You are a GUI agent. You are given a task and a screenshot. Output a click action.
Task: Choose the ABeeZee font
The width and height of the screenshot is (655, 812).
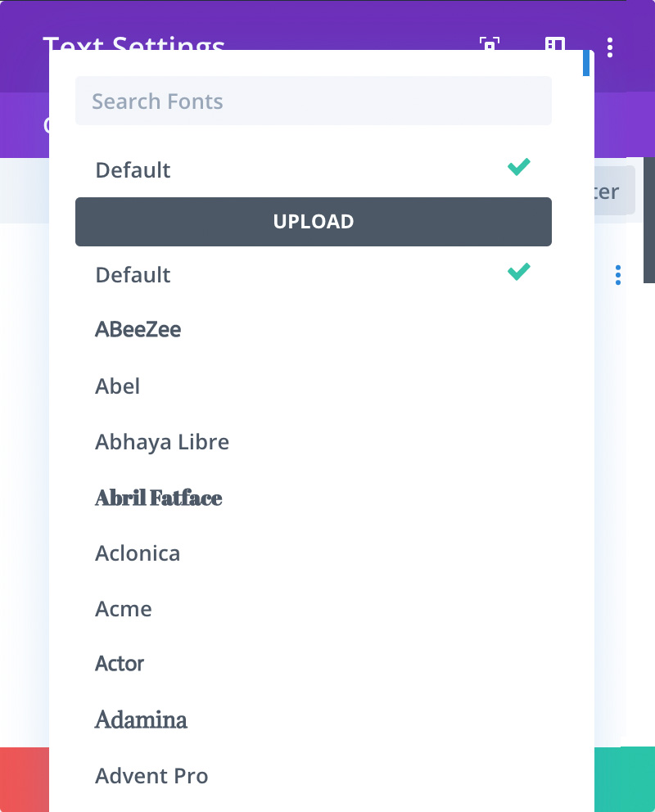[138, 329]
